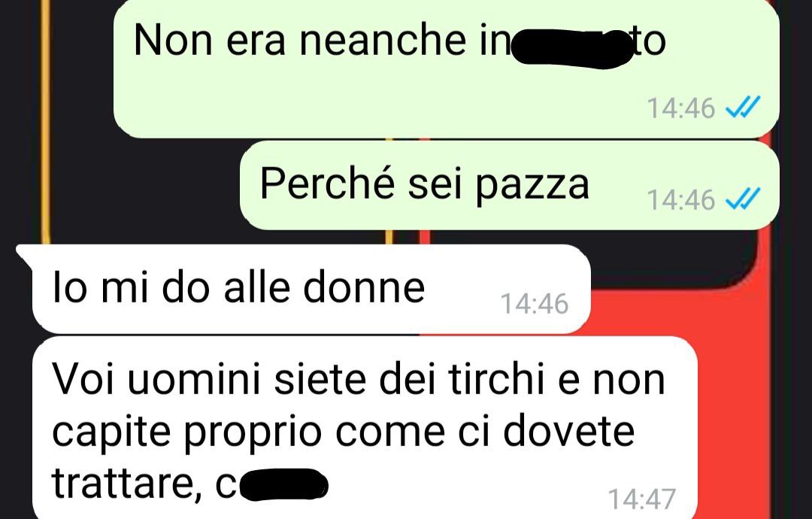The image size is (812, 519).
Task: Click the 14:46 time next to "Perché sei pazza"
Action: [x=680, y=199]
